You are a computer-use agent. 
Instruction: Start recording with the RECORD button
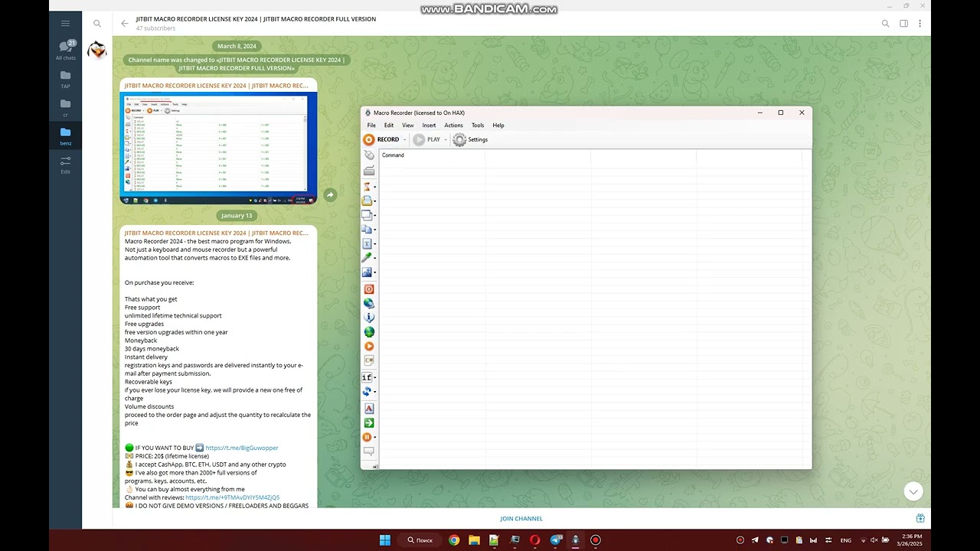click(x=381, y=139)
